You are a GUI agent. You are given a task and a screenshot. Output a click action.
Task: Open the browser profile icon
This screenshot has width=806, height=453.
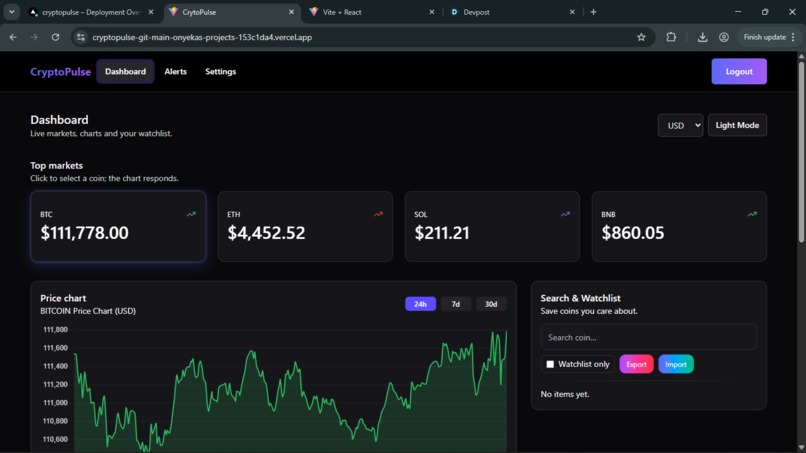(x=724, y=37)
